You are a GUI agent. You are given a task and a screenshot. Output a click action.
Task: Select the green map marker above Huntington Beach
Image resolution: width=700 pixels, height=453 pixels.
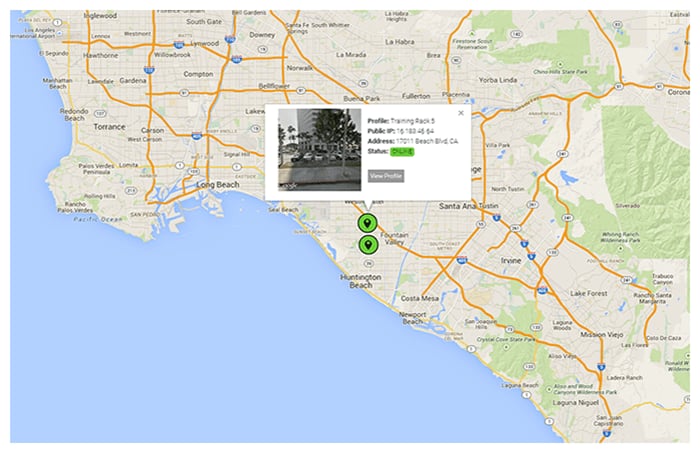[x=368, y=245]
